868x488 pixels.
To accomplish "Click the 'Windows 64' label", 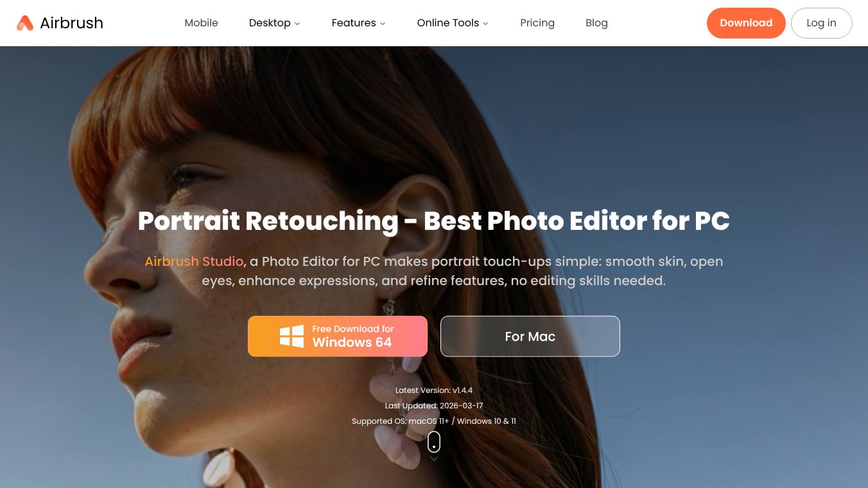I will pyautogui.click(x=352, y=342).
